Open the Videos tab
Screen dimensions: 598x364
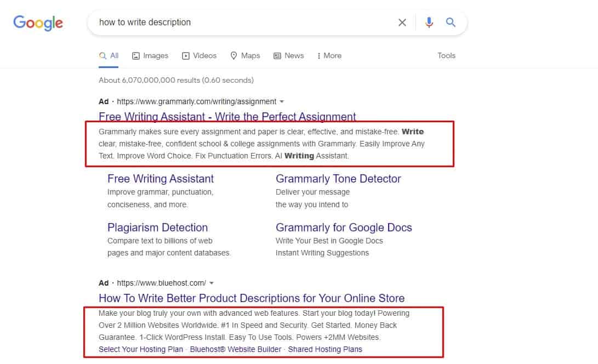tap(199, 56)
